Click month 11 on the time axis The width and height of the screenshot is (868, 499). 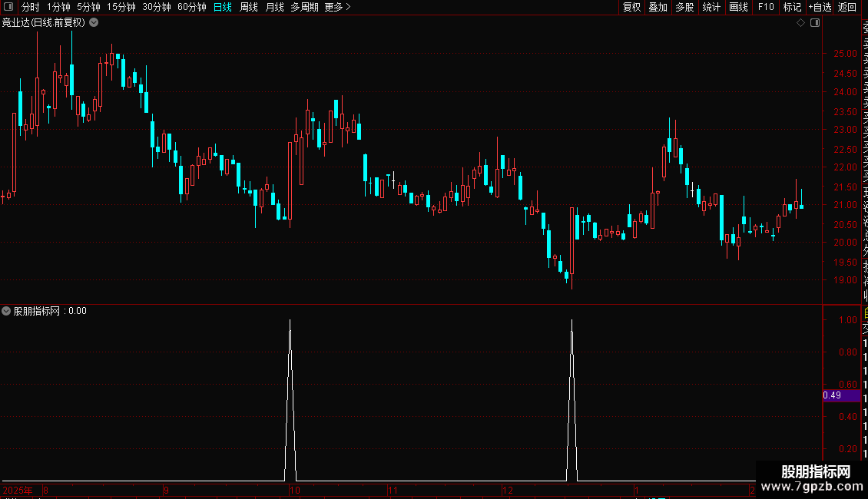coord(393,490)
